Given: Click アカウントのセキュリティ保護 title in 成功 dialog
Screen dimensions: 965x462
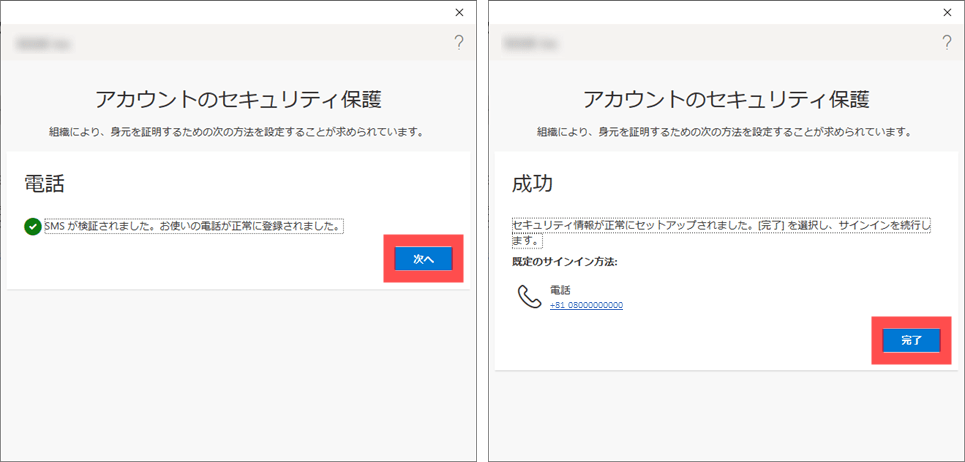Looking at the screenshot, I should click(x=725, y=99).
